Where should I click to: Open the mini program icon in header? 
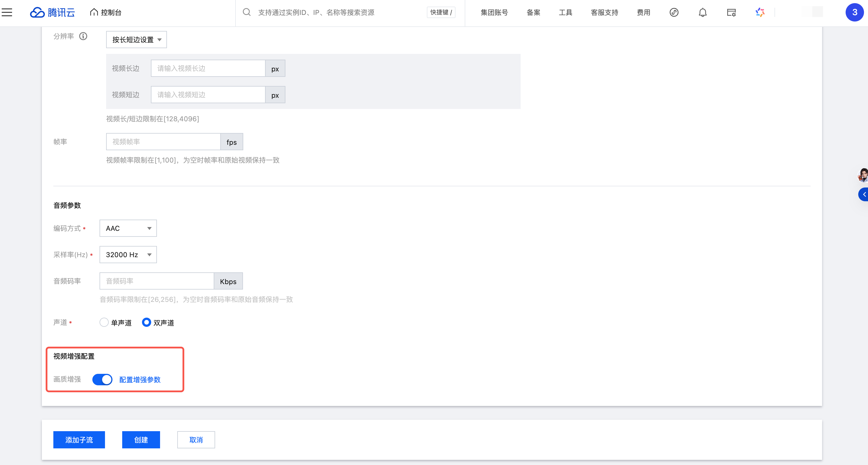click(674, 12)
